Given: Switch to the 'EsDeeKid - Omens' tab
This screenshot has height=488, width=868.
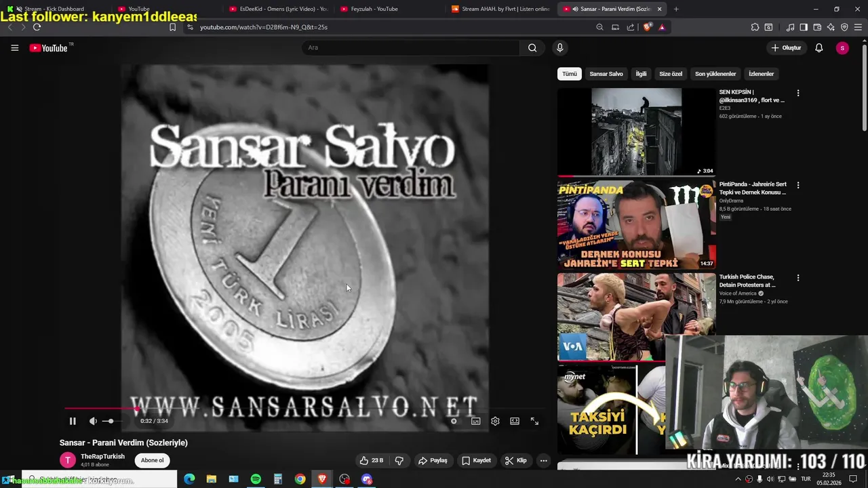Looking at the screenshot, I should [278, 9].
